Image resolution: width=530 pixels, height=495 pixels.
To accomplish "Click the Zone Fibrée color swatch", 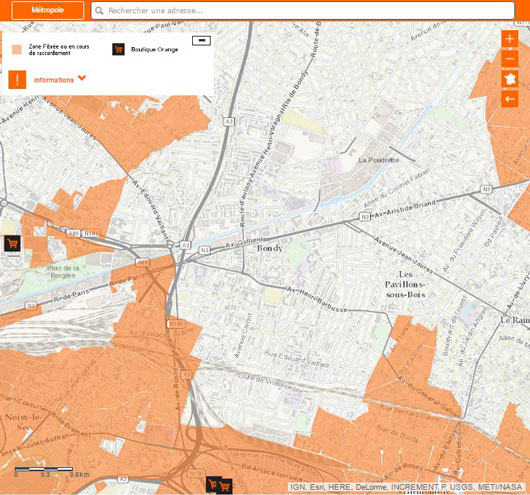I will tap(17, 49).
